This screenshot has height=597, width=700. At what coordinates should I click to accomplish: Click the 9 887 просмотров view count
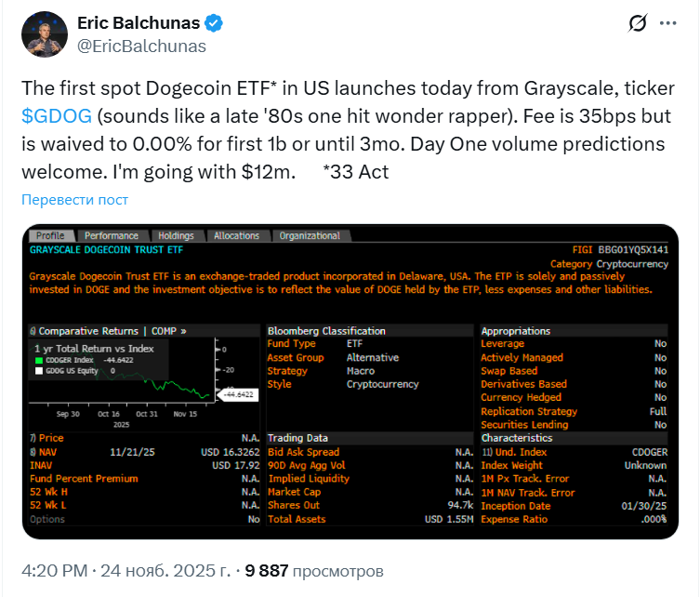(x=313, y=571)
